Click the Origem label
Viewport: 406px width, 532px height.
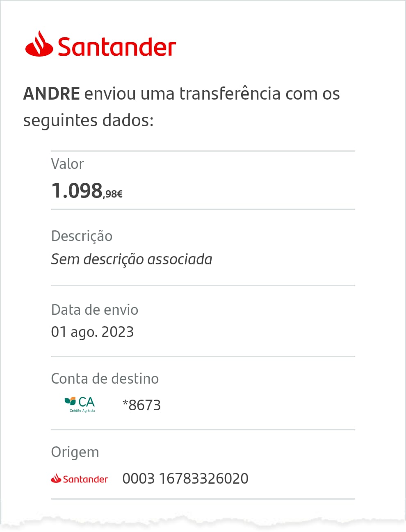coord(75,452)
